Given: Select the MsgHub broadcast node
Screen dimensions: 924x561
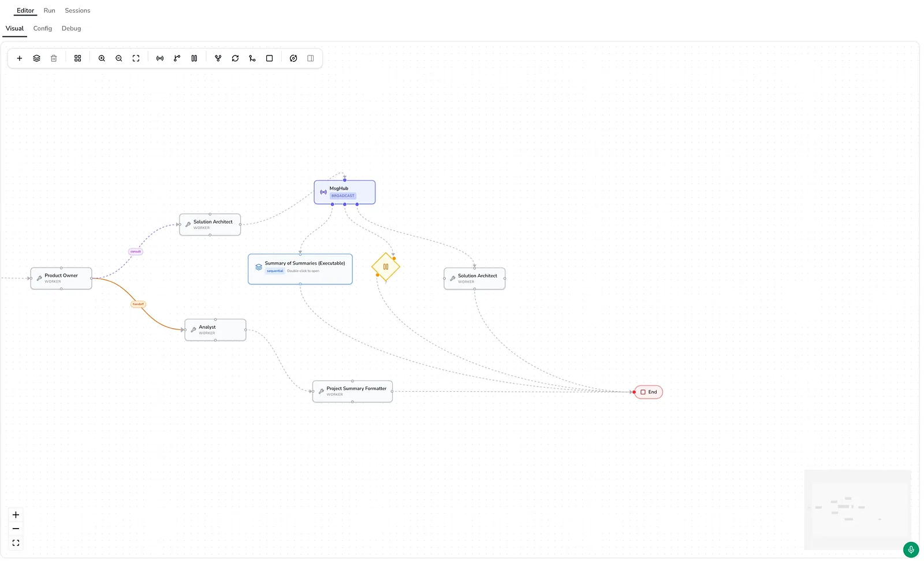Looking at the screenshot, I should [345, 192].
